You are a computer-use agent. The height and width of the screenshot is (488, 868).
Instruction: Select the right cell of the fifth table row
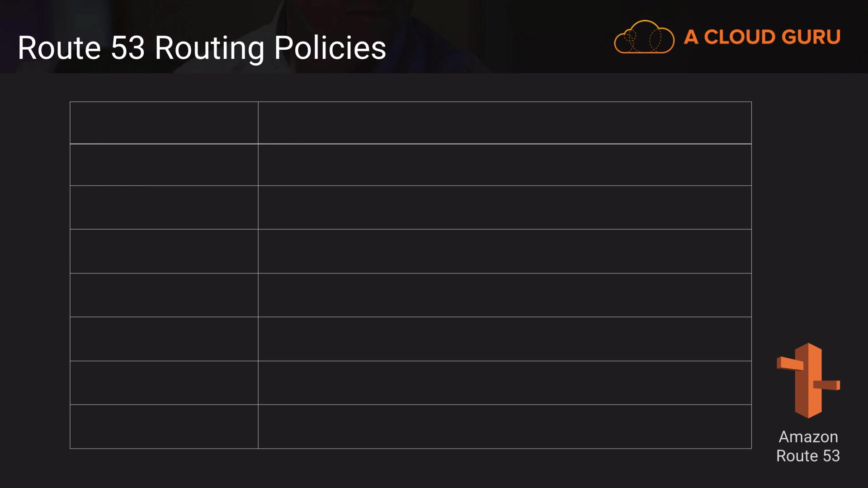505,295
